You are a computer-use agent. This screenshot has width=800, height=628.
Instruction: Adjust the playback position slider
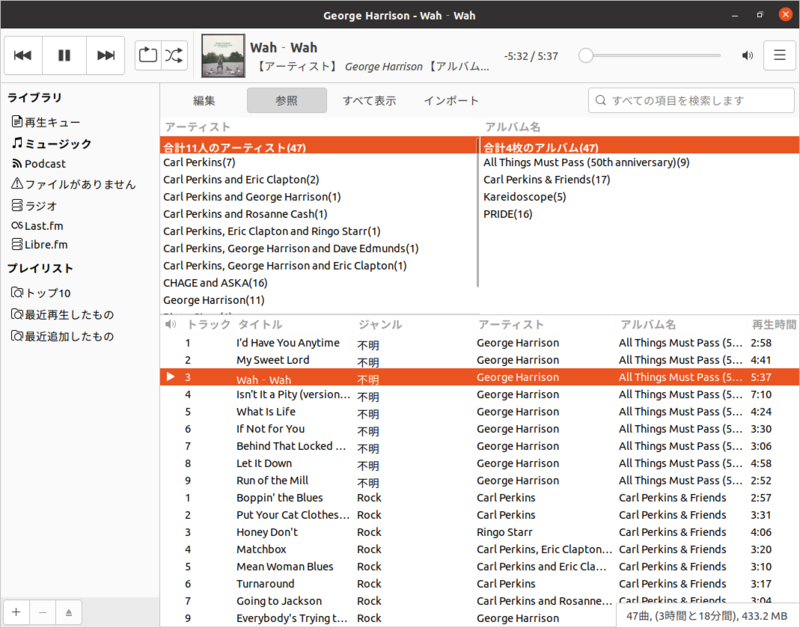(649, 55)
